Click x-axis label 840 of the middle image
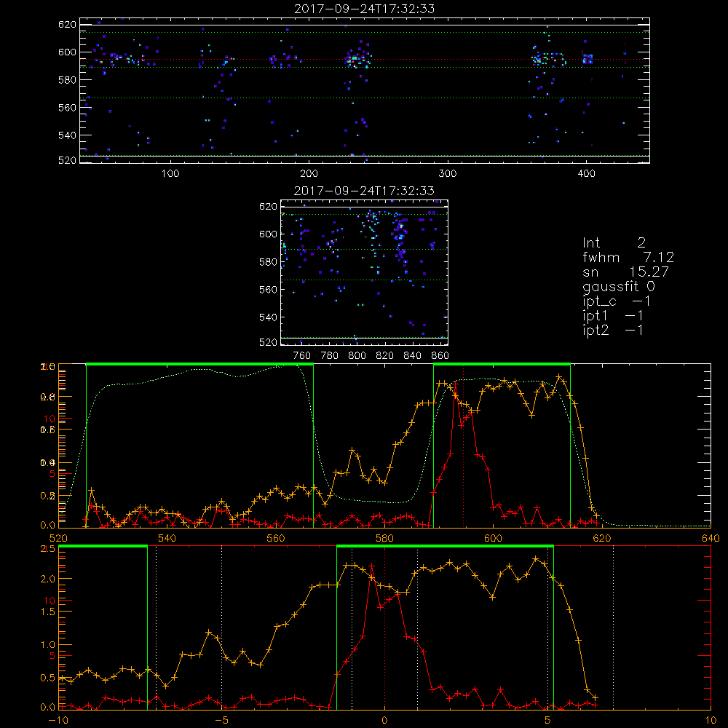This screenshot has width=728, height=728. point(413,356)
